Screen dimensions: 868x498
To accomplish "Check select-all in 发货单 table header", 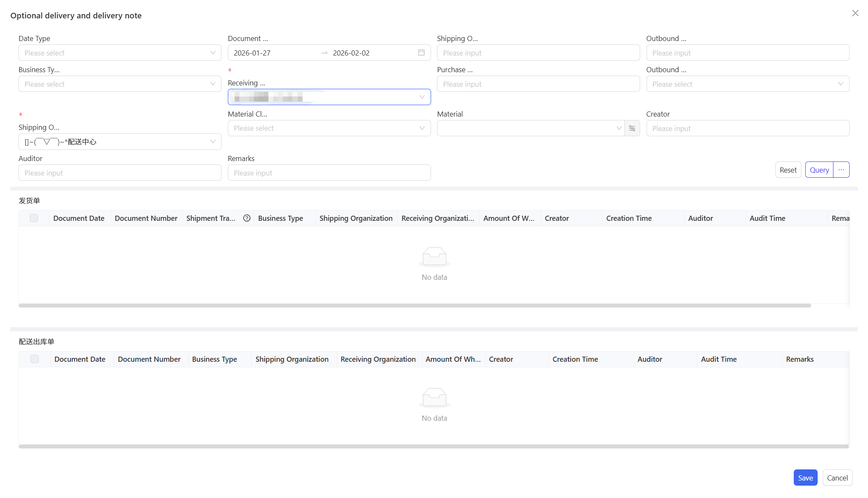I will click(34, 218).
